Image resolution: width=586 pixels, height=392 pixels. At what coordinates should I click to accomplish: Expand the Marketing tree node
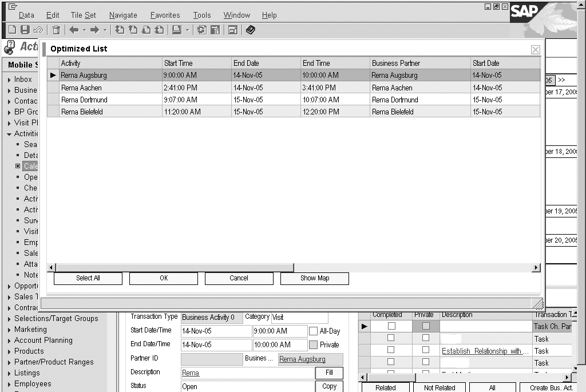point(9,330)
